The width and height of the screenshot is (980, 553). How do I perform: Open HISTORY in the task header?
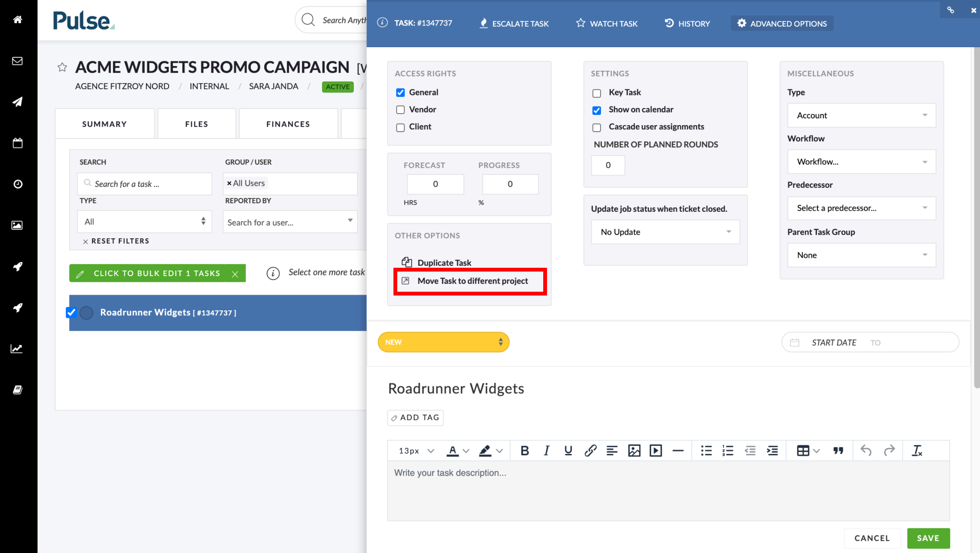coord(687,23)
